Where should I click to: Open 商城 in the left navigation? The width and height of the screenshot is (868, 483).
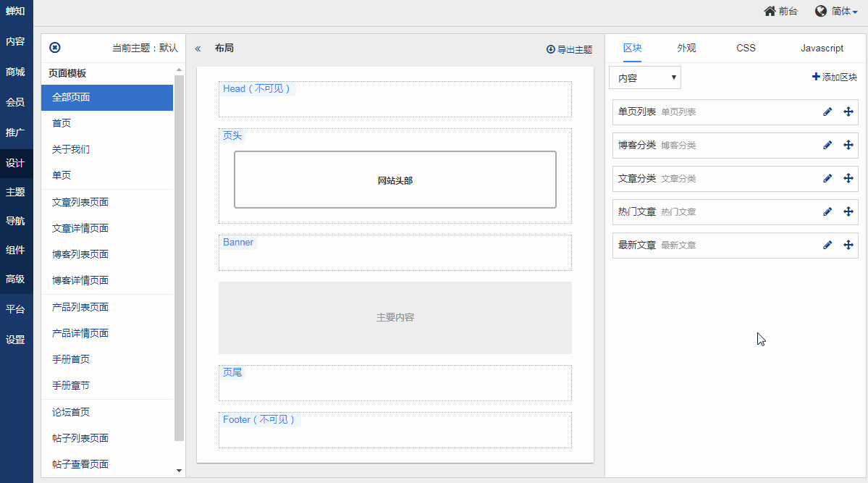tap(15, 72)
